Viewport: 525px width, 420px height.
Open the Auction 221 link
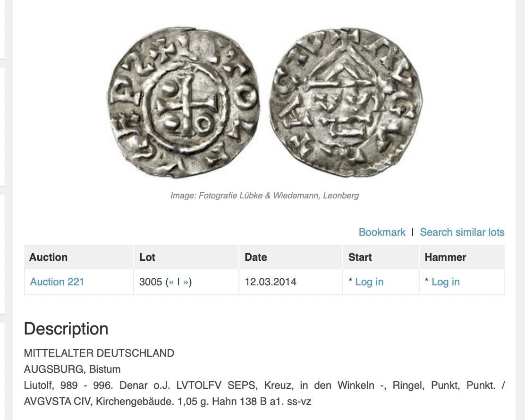pos(57,282)
